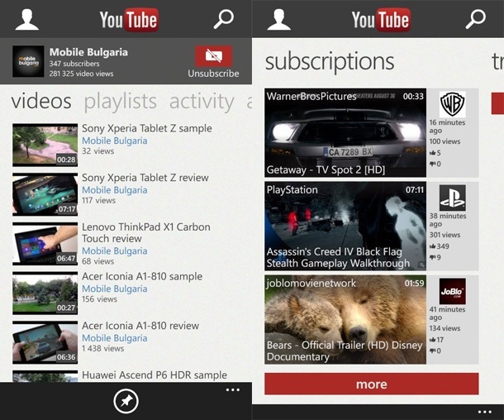Play Lenovo ThinkPad X1 Carbon thumbnail
Image resolution: width=504 pixels, height=420 pixels.
coord(45,243)
